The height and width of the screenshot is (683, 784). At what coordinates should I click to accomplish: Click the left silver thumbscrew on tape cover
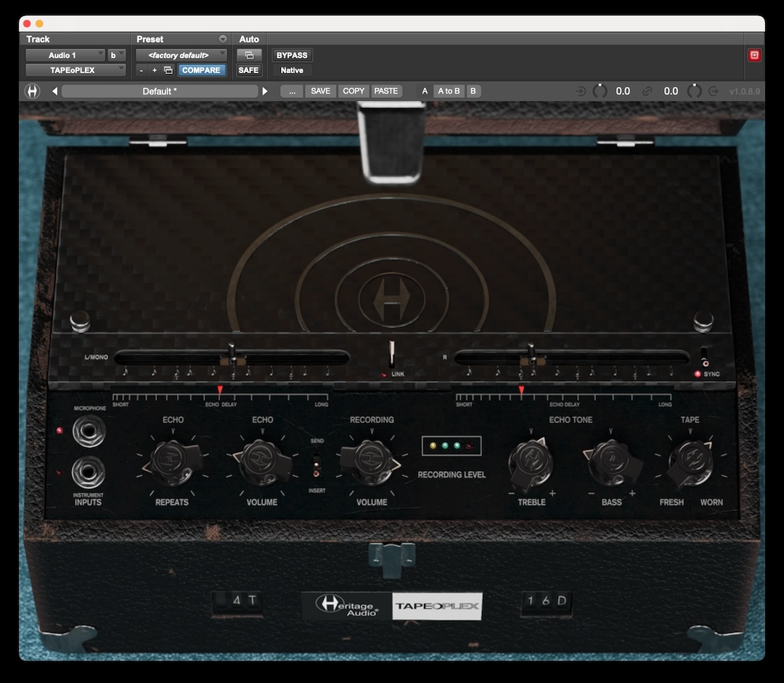click(80, 321)
